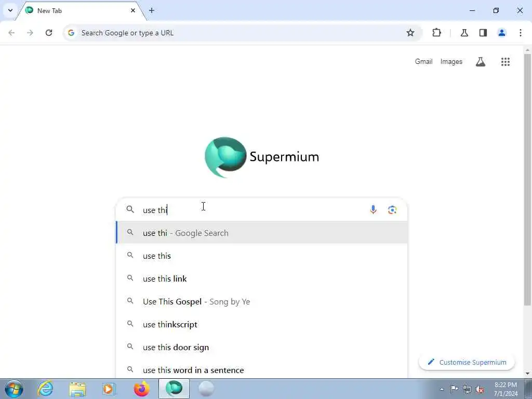Screen dimensions: 532x399
Task: Start voice search with microphone
Action: coord(373,210)
